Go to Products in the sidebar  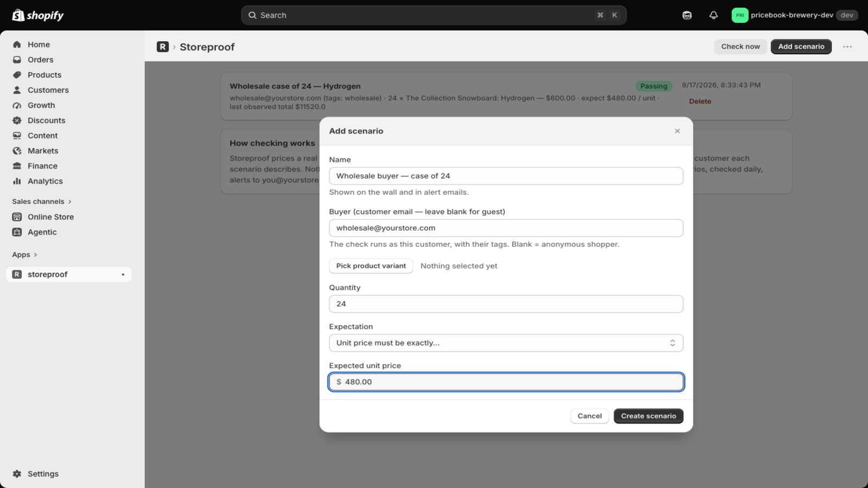(44, 75)
